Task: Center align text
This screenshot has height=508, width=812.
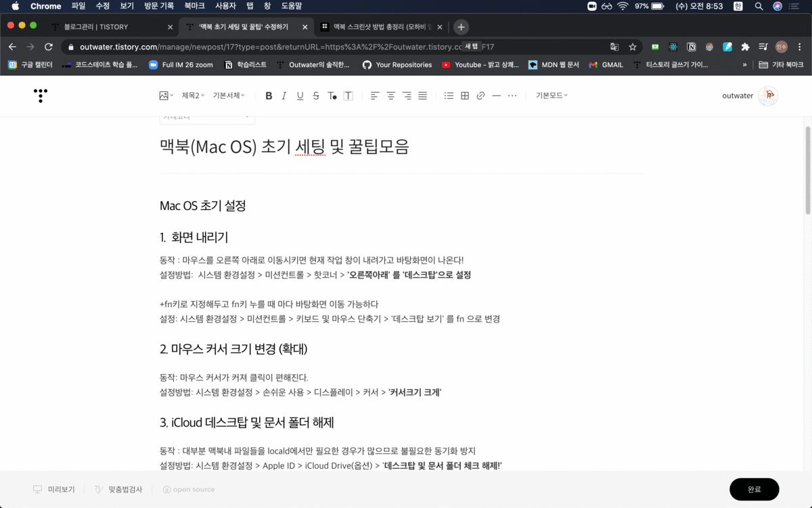Action: [x=390, y=96]
